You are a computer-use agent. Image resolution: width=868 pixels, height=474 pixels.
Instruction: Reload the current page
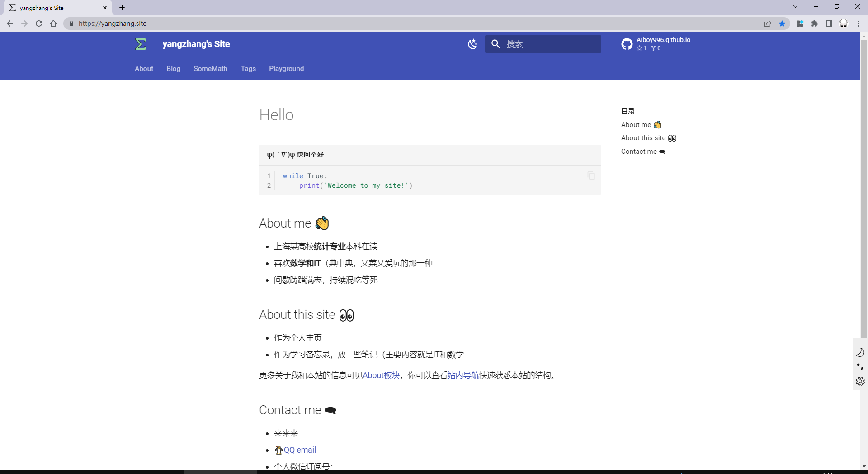tap(39, 24)
